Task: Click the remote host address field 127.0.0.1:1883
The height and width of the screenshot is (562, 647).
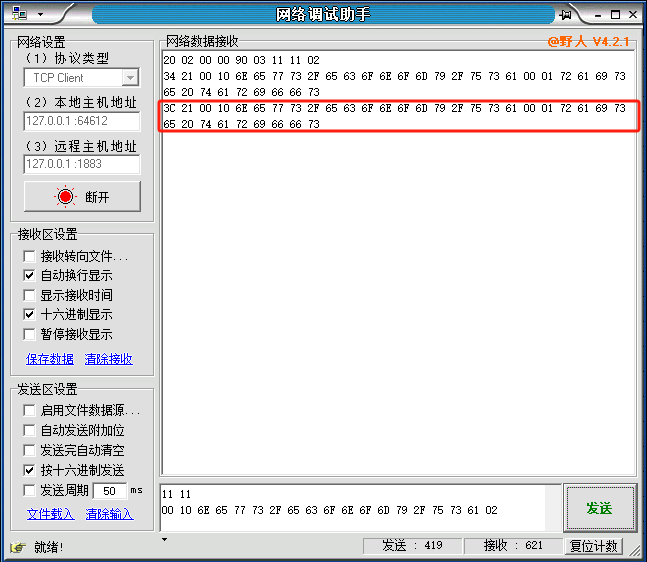Action: [82, 164]
